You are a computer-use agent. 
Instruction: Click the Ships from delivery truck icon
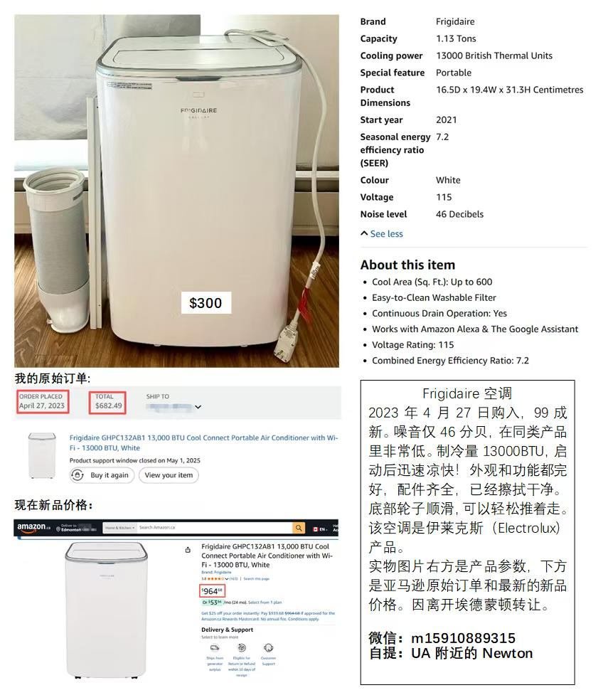pos(215,648)
